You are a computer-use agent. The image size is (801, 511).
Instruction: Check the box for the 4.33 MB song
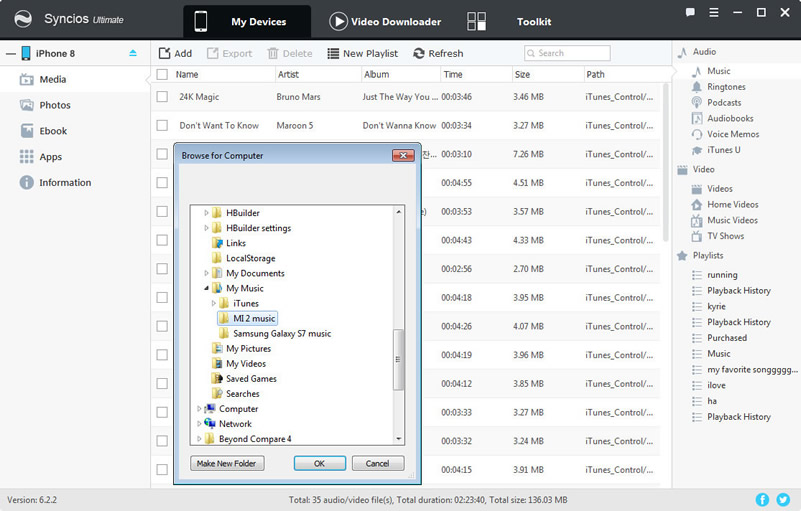[x=162, y=240]
